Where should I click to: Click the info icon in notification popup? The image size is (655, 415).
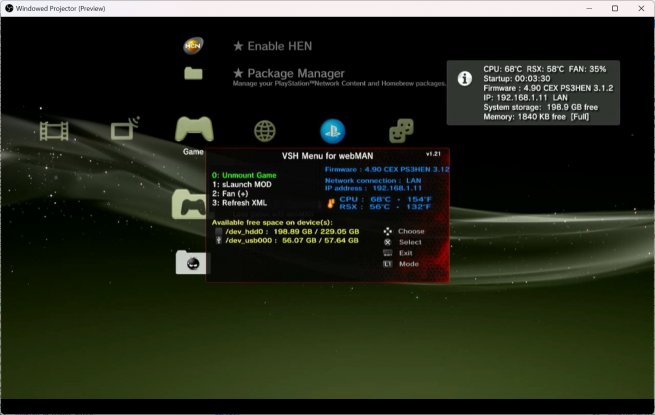(464, 78)
